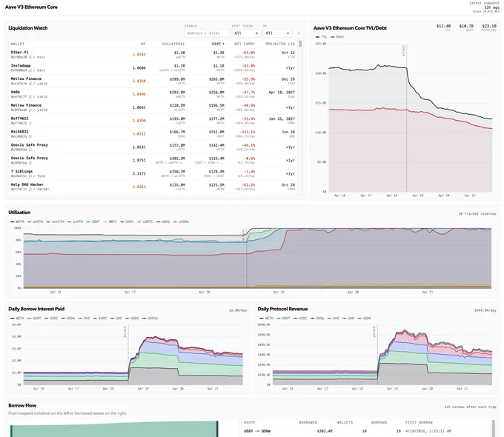
Task: Toggle USDT in Daily Protocol Revenue legend
Action: pyautogui.click(x=283, y=318)
